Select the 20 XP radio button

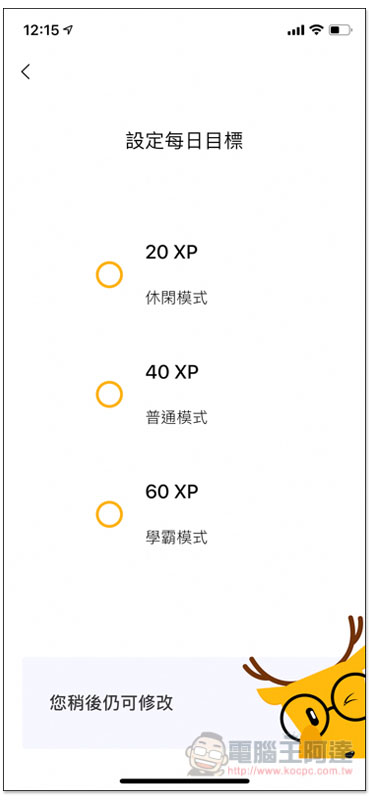point(109,274)
